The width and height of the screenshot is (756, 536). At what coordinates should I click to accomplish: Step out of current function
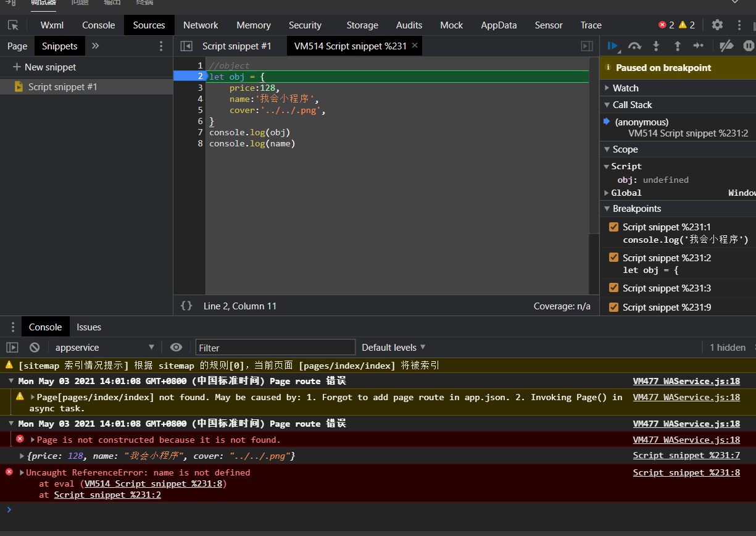tap(677, 46)
